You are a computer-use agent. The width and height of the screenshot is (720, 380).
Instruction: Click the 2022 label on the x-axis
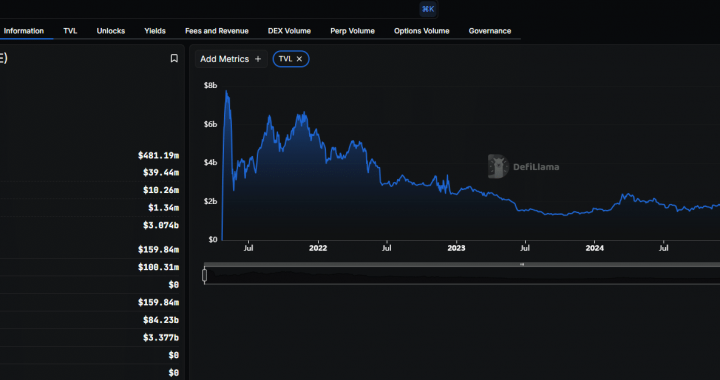[x=318, y=248]
